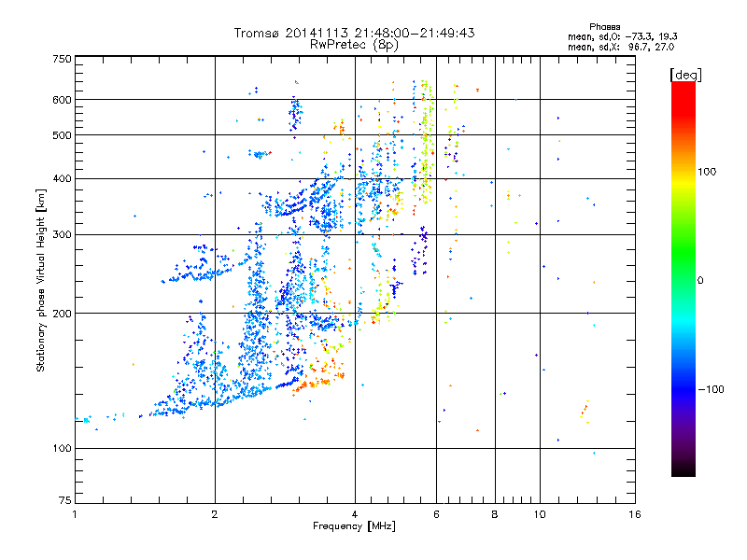Click the y-axis '750' tick label
This screenshot has width=747, height=560.
[62, 59]
